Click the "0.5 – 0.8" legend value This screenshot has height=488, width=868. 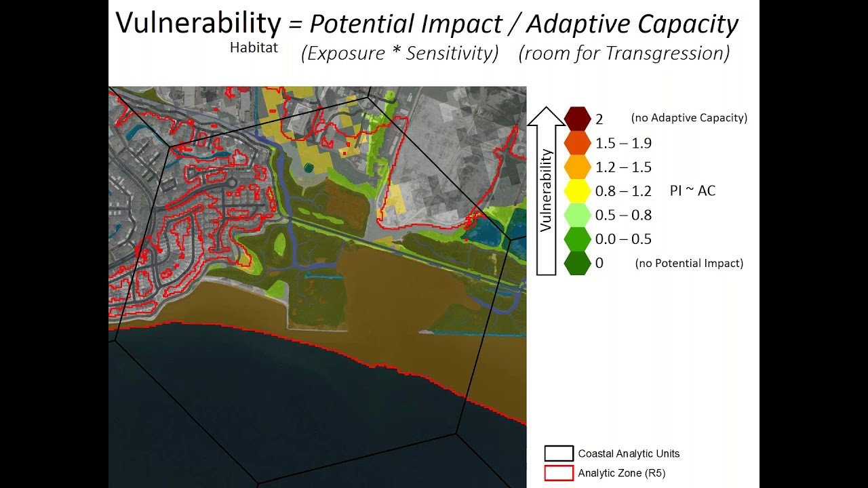point(623,215)
